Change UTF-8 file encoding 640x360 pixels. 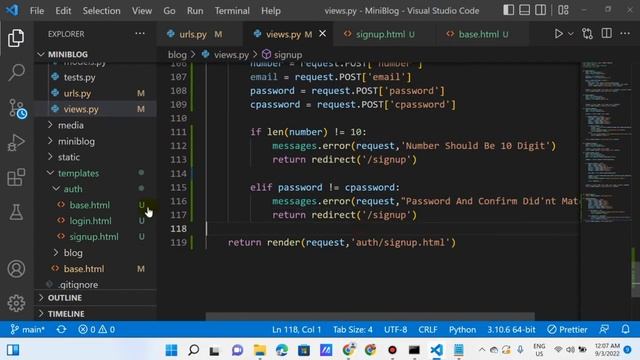(395, 329)
